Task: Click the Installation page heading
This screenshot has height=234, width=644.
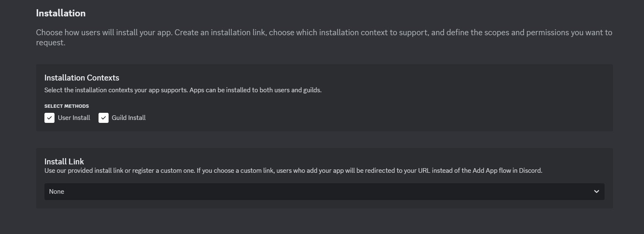Action: (61, 13)
